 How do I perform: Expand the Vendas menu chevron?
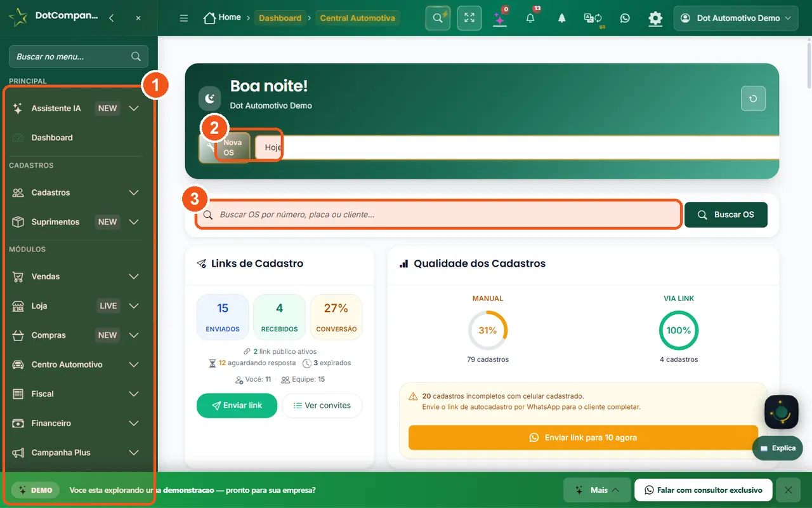tap(134, 277)
